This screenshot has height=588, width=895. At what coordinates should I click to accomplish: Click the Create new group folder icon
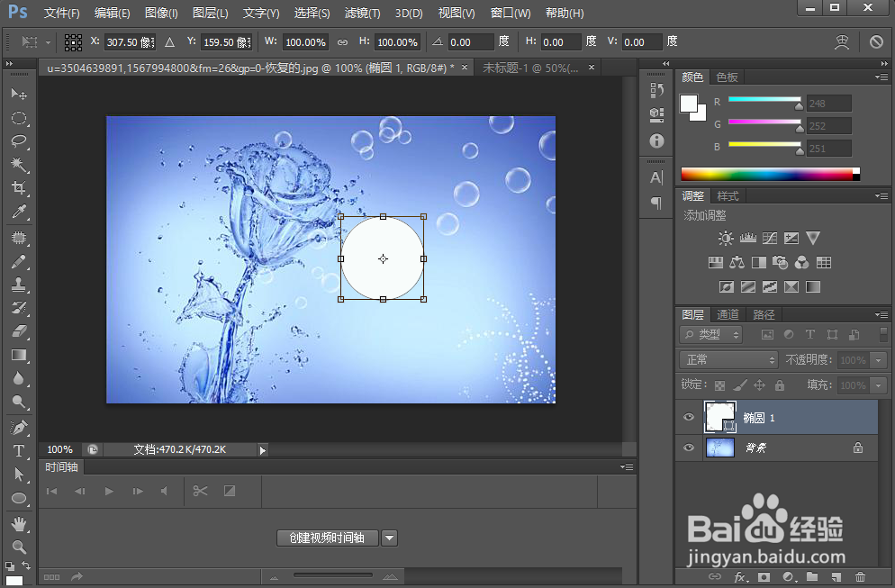[x=812, y=576]
